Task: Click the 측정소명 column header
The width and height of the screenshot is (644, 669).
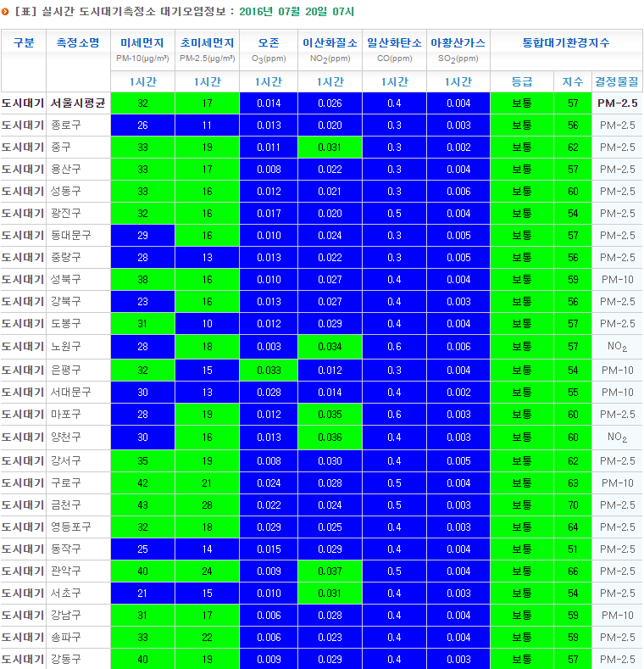Action: pos(77,42)
